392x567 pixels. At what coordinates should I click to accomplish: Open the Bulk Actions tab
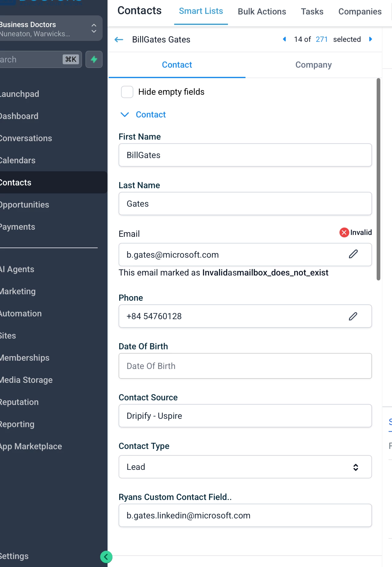262,12
